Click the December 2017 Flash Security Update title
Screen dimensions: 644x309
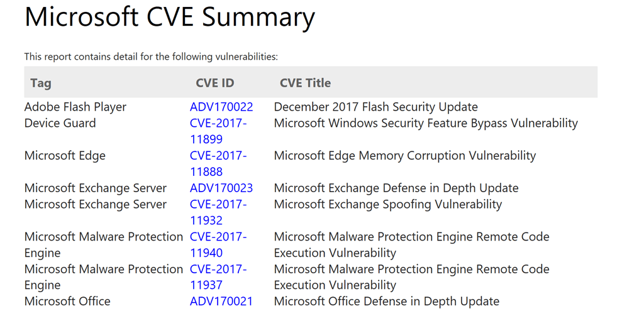click(x=375, y=107)
